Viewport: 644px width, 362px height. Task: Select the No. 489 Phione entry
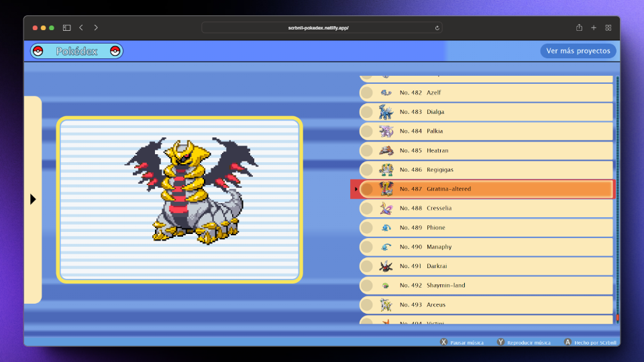[x=486, y=228]
